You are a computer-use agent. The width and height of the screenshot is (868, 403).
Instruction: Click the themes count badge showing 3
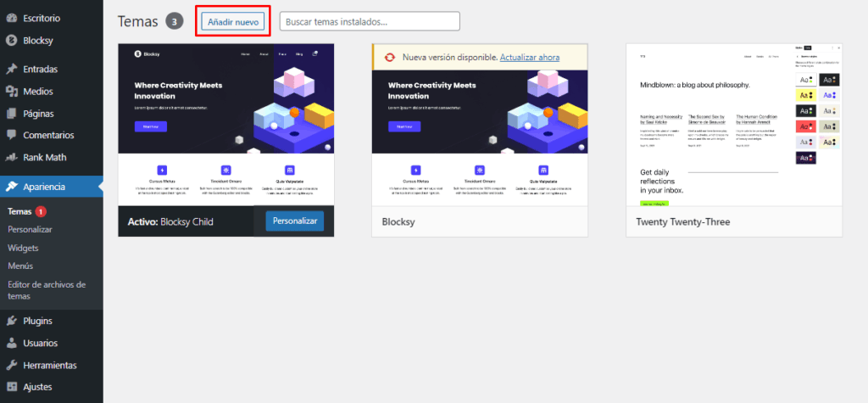175,21
